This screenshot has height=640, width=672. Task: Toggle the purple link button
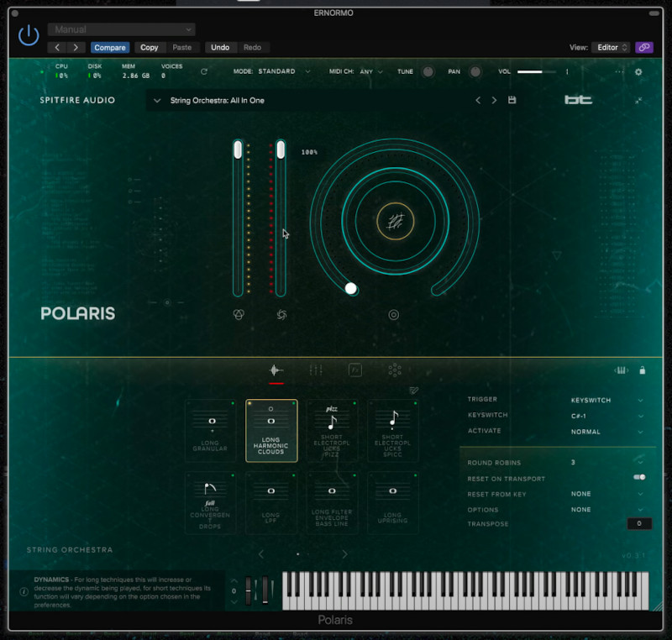click(x=643, y=48)
